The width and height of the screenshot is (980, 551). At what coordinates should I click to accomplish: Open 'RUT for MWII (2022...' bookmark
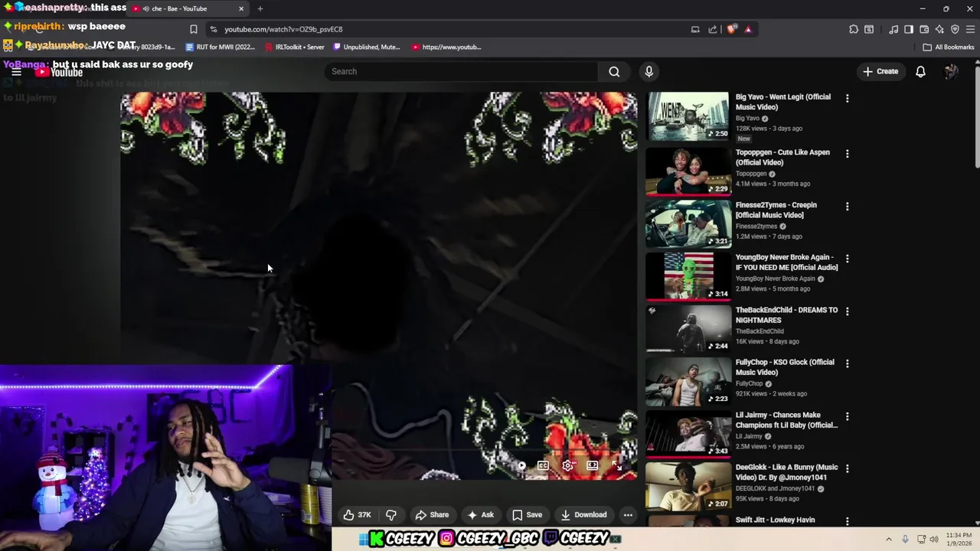pyautogui.click(x=220, y=47)
